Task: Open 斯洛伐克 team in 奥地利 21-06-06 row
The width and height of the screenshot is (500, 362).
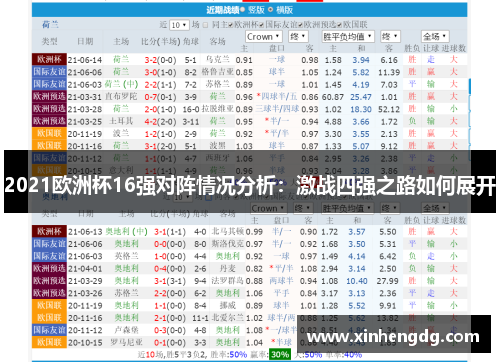Action: point(228,244)
